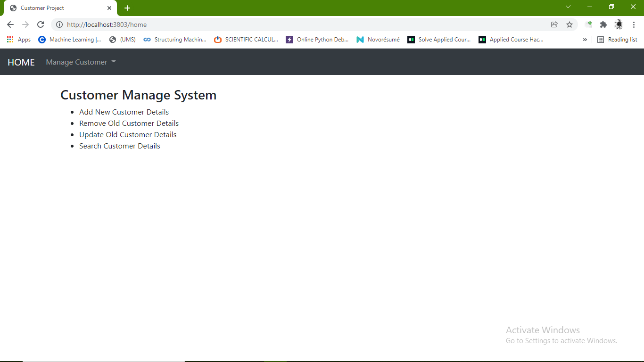Open the Online Python Debugger bookmark
Image resolution: width=644 pixels, height=362 pixels.
[318, 40]
